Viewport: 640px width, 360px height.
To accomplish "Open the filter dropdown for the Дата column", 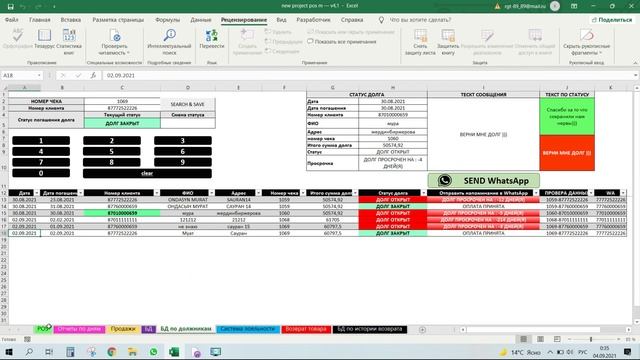I will tap(37, 193).
